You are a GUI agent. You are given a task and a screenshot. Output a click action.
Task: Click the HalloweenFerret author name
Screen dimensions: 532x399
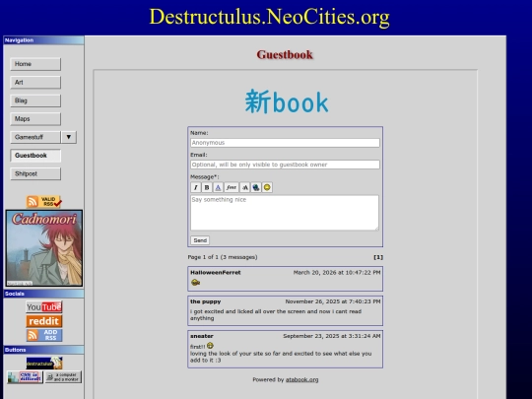coord(216,273)
